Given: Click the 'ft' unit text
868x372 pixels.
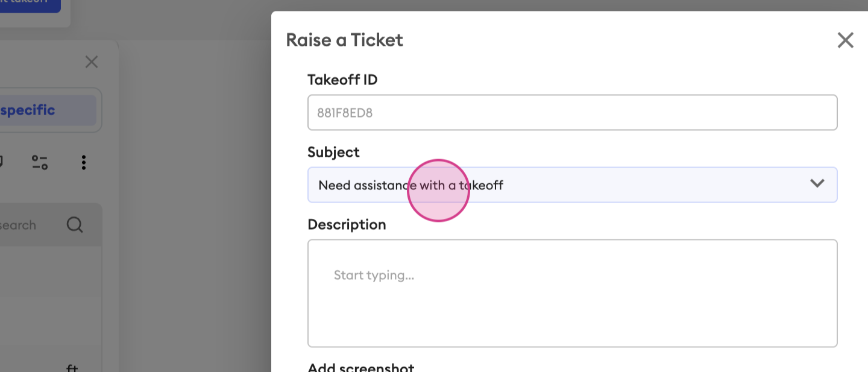Looking at the screenshot, I should 72,367.
